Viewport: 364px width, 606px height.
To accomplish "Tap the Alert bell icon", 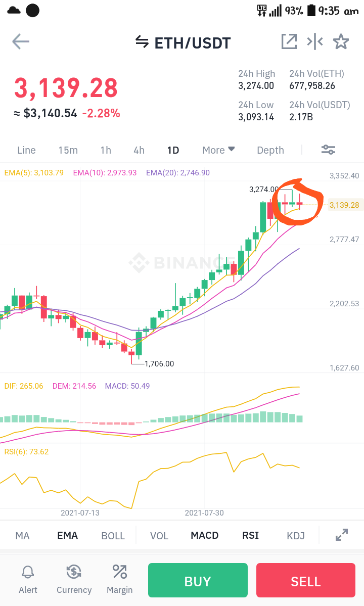I will pyautogui.click(x=28, y=572).
